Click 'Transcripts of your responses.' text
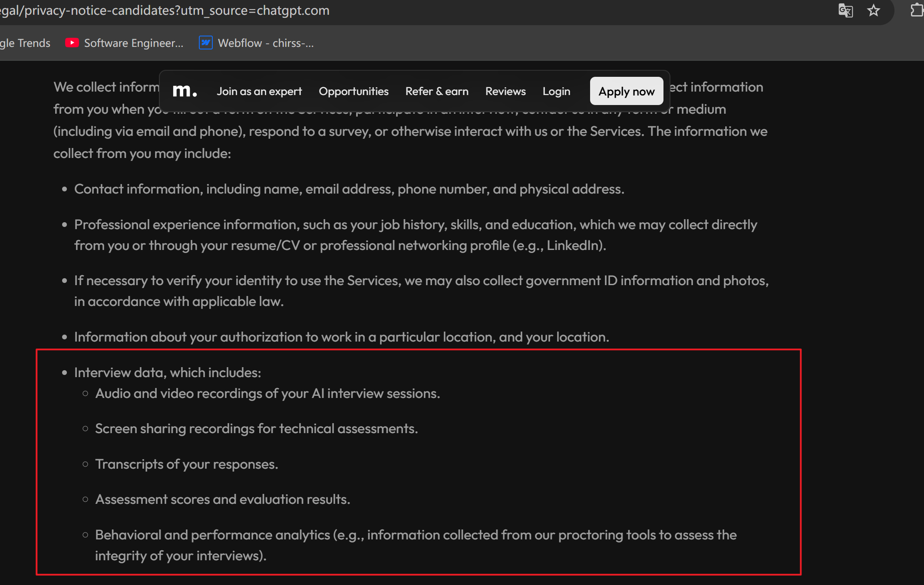The height and width of the screenshot is (585, 924). 186,464
